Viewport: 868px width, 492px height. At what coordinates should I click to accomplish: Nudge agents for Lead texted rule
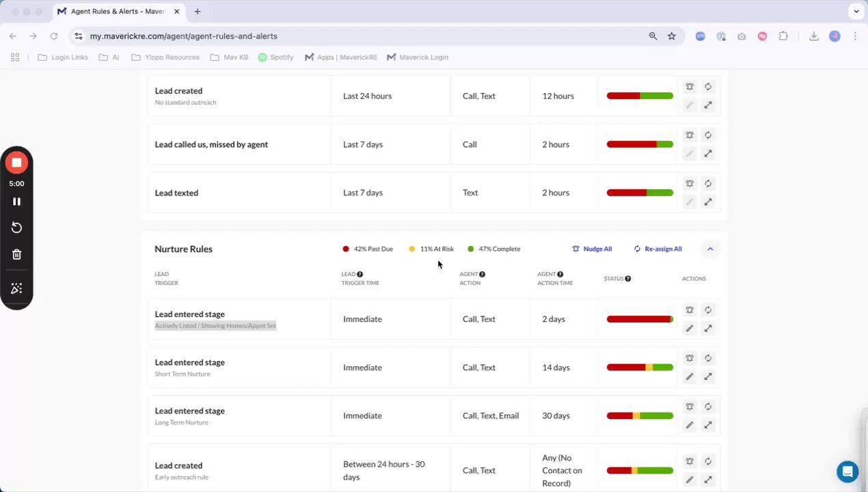(690, 184)
